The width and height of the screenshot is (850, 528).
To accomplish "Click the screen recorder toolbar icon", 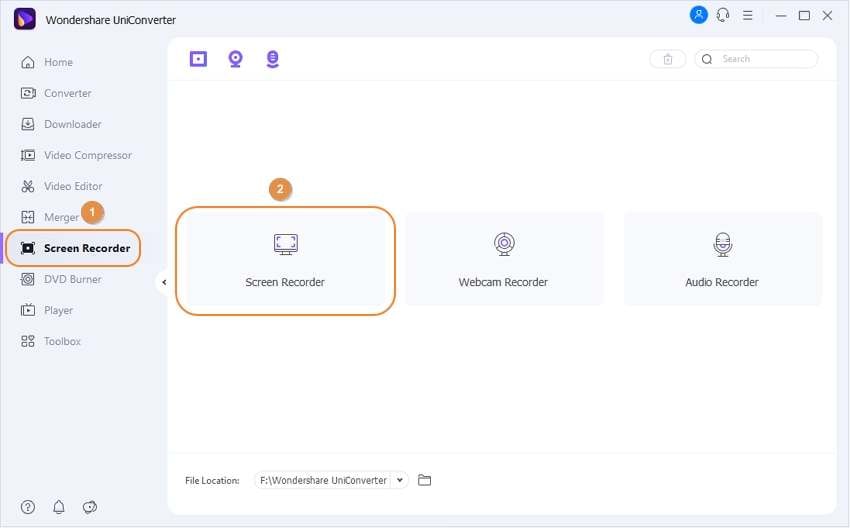I will click(x=198, y=59).
